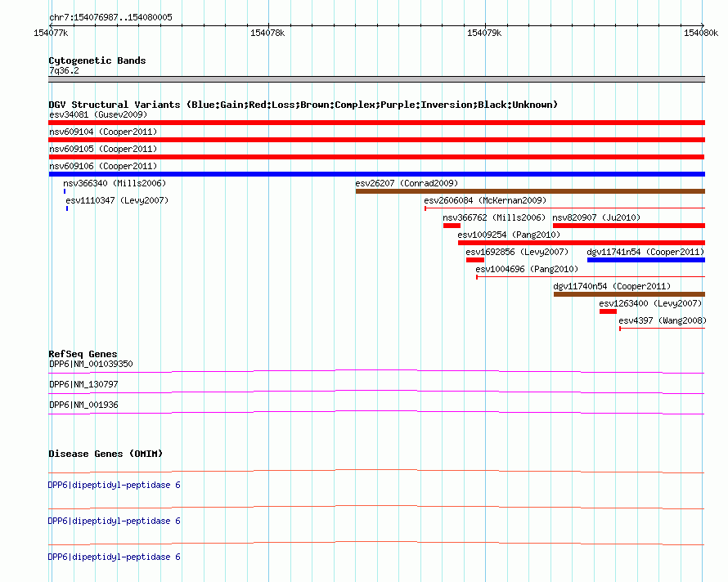Click the DPP6|NM_001936 gene label
Screen dimensions: 728x582
point(83,405)
